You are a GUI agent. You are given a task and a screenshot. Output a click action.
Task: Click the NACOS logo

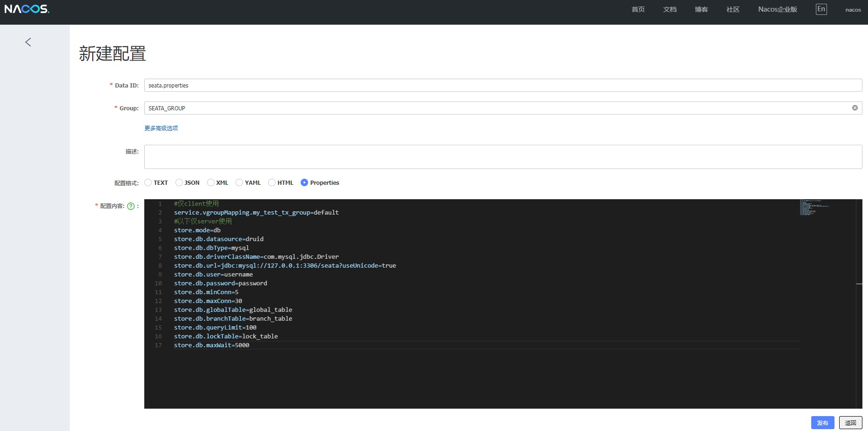(x=27, y=9)
